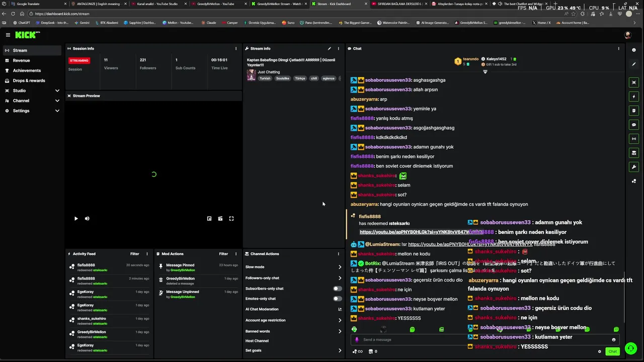Click the green support headset button

(x=630, y=348)
